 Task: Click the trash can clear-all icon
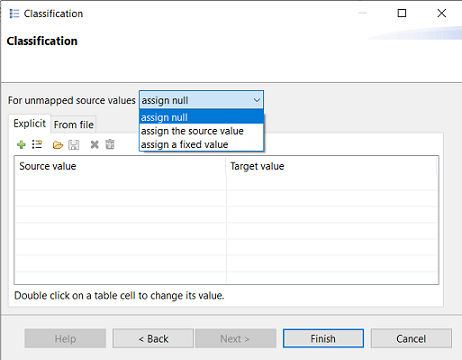(110, 144)
